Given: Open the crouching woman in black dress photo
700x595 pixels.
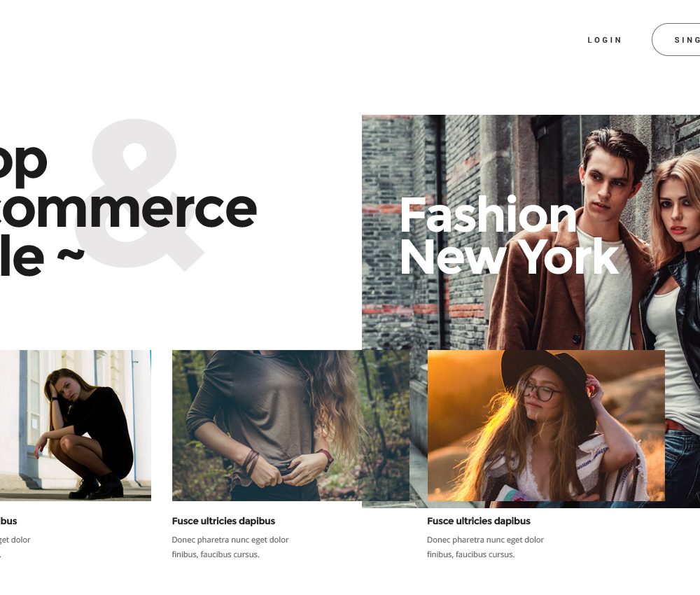Looking at the screenshot, I should (76, 426).
